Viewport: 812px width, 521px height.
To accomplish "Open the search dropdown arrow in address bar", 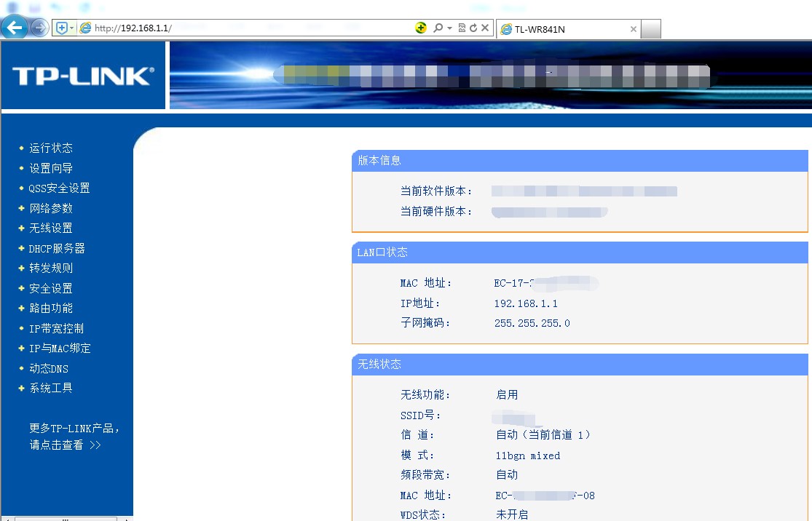I will (x=450, y=28).
